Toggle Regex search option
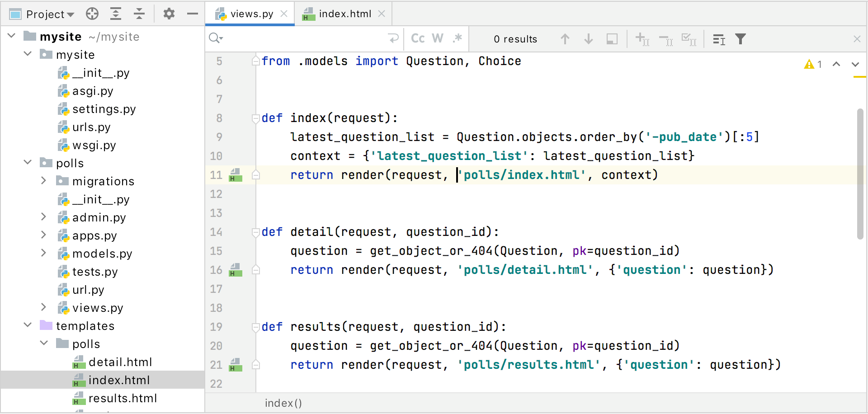 point(458,39)
